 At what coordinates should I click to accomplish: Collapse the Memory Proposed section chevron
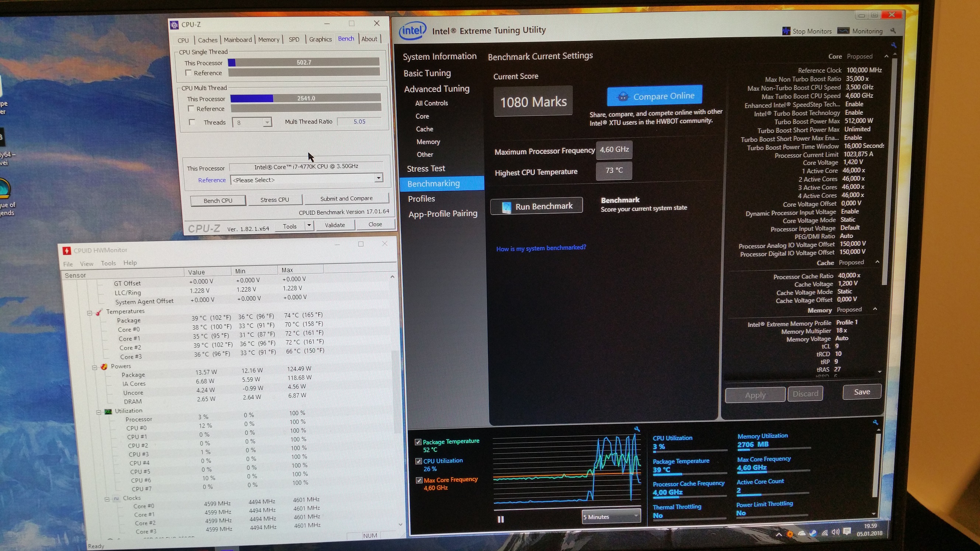point(874,309)
